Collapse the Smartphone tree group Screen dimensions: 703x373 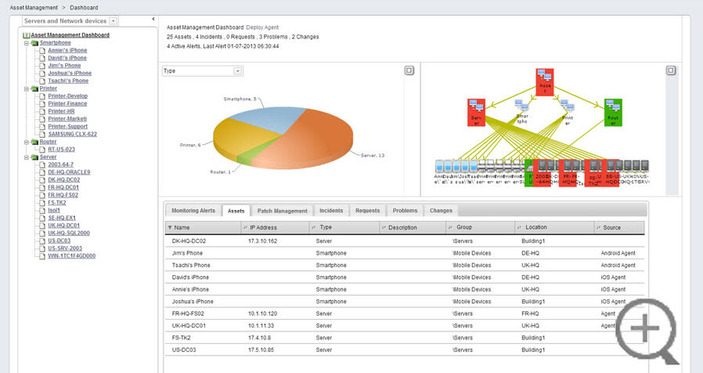(26, 43)
